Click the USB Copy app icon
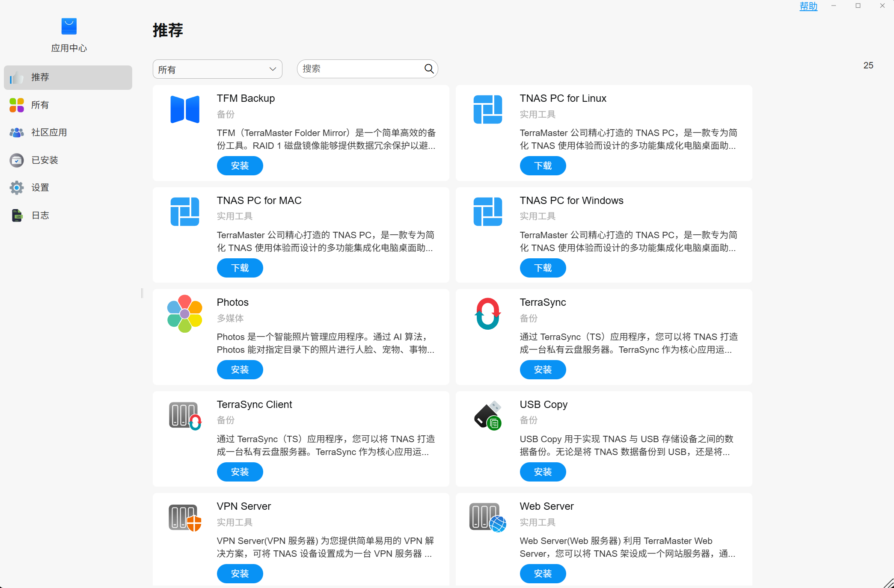This screenshot has width=894, height=588. (x=487, y=416)
